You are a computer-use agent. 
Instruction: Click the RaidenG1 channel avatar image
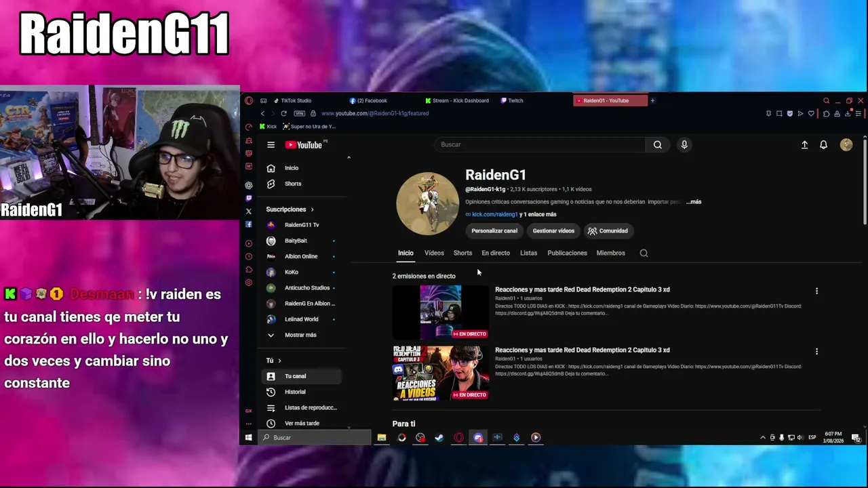427,203
